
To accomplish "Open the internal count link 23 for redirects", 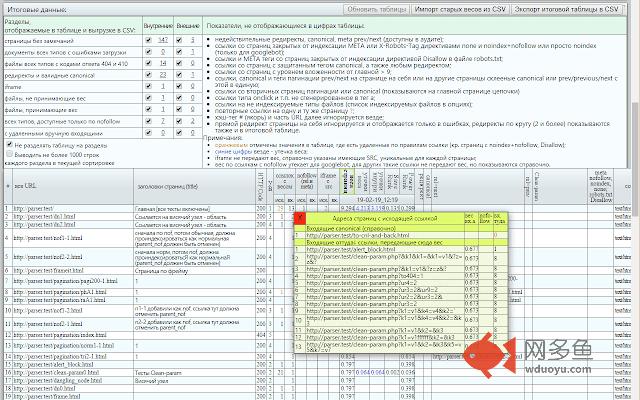I will point(163,75).
